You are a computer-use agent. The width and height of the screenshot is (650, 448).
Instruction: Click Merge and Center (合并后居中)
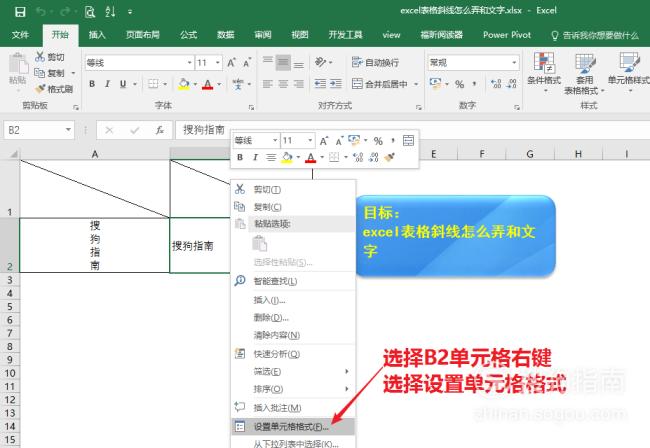click(380, 84)
